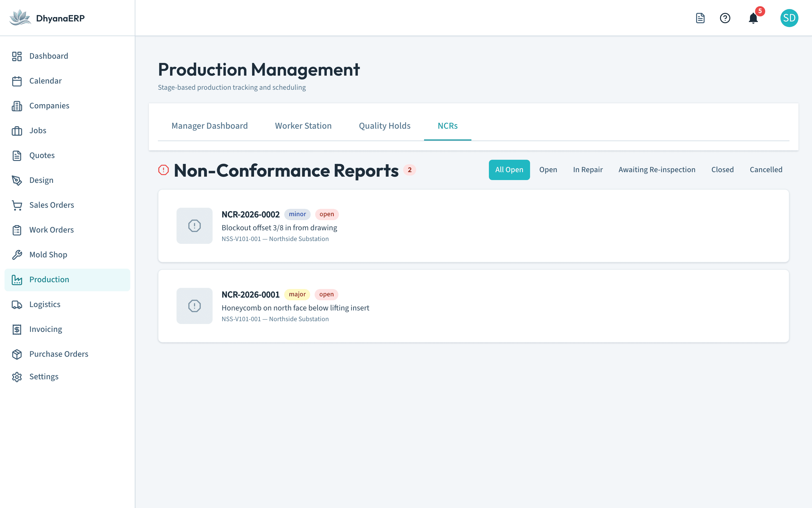Open Design from sidebar
This screenshot has height=508, width=812.
[x=67, y=180]
